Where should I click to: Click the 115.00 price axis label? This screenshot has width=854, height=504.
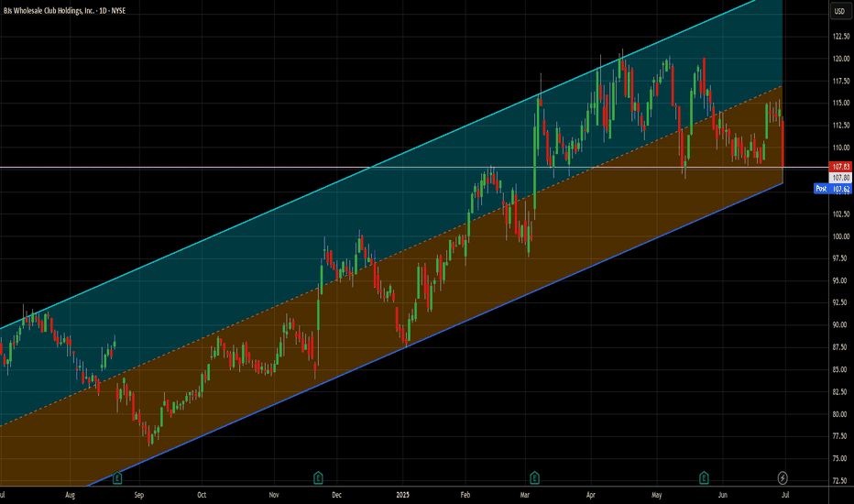840,103
